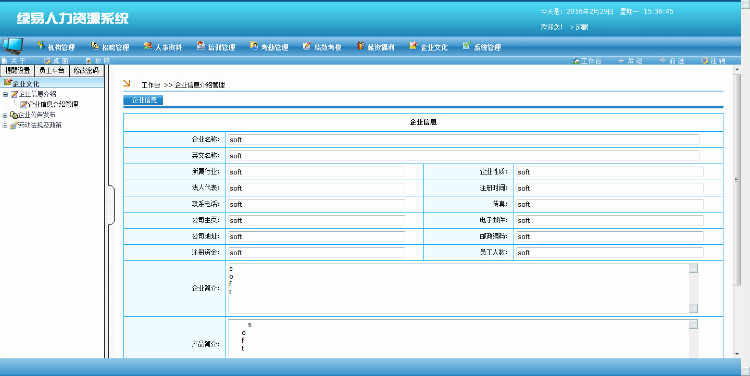Image resolution: width=750 pixels, height=376 pixels.
Task: Switch to the first left sidebar tab
Action: coord(18,70)
